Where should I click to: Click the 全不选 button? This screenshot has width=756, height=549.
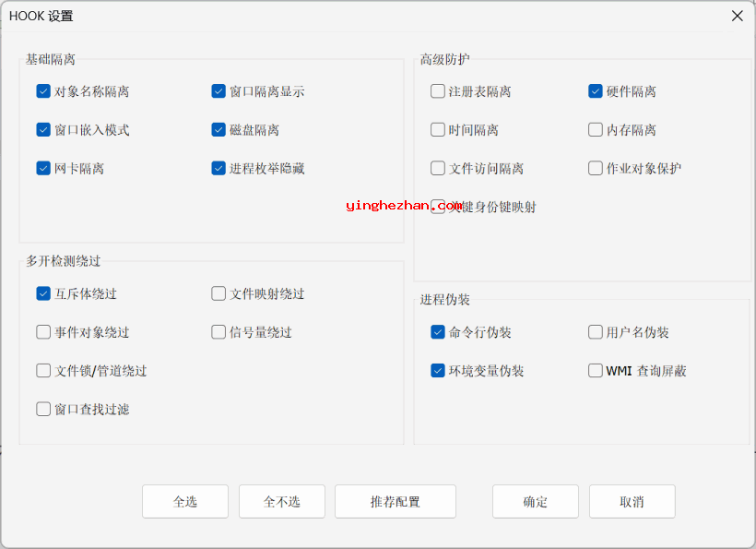[282, 502]
